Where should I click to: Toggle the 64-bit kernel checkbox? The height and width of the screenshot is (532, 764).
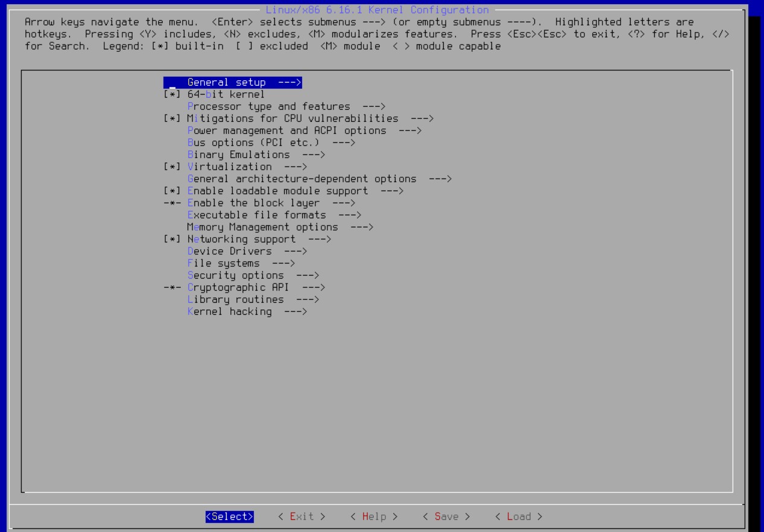(x=172, y=94)
